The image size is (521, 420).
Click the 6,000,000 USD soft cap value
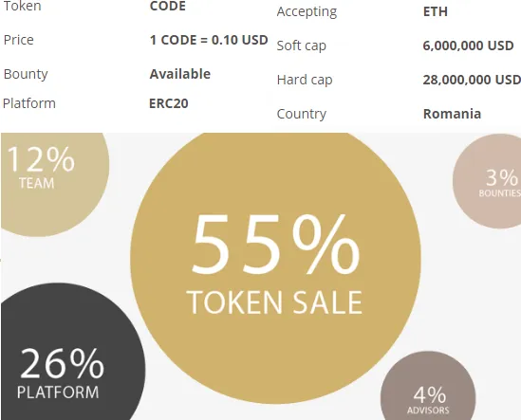click(468, 46)
